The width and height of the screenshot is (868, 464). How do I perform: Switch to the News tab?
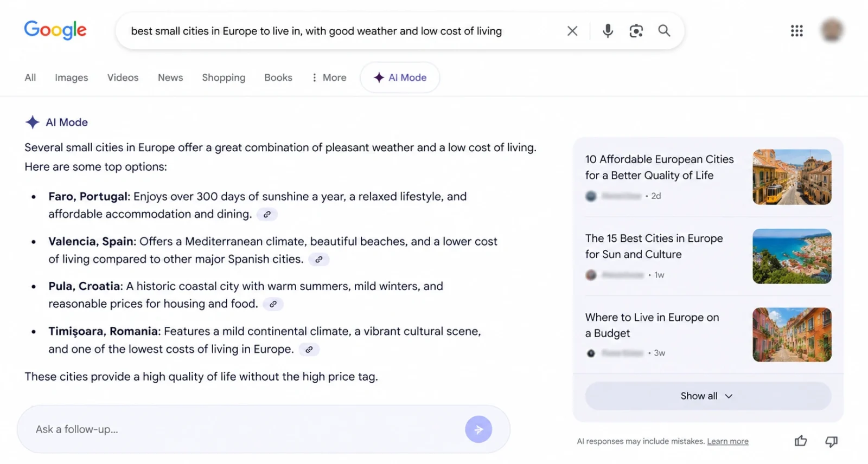coord(170,78)
